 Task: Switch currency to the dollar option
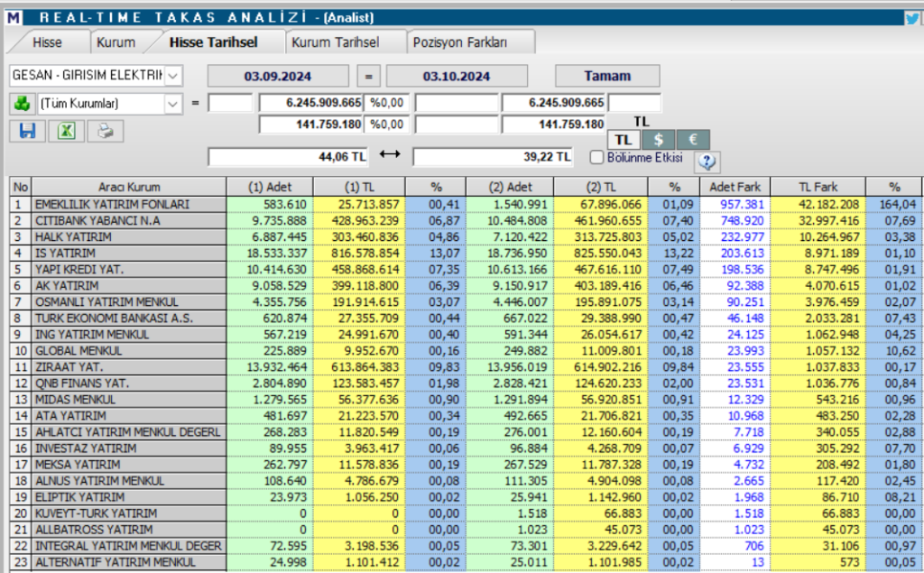[x=658, y=139]
